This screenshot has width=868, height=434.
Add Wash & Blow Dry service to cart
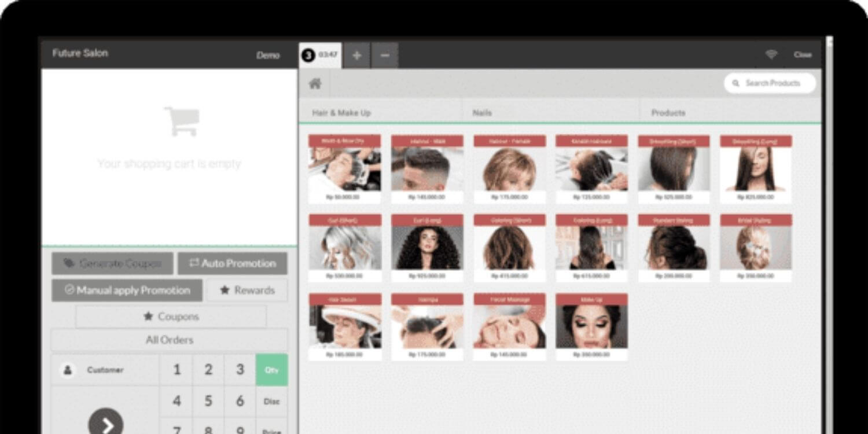[x=345, y=169]
